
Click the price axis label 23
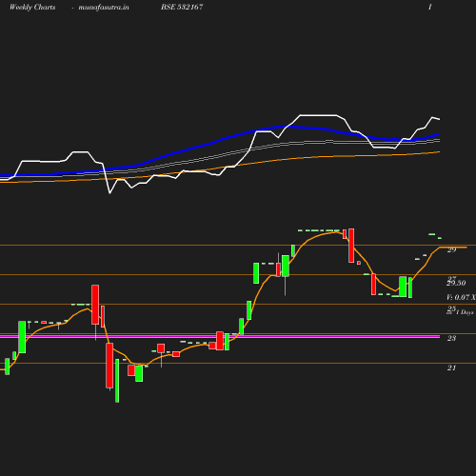[451, 338]
